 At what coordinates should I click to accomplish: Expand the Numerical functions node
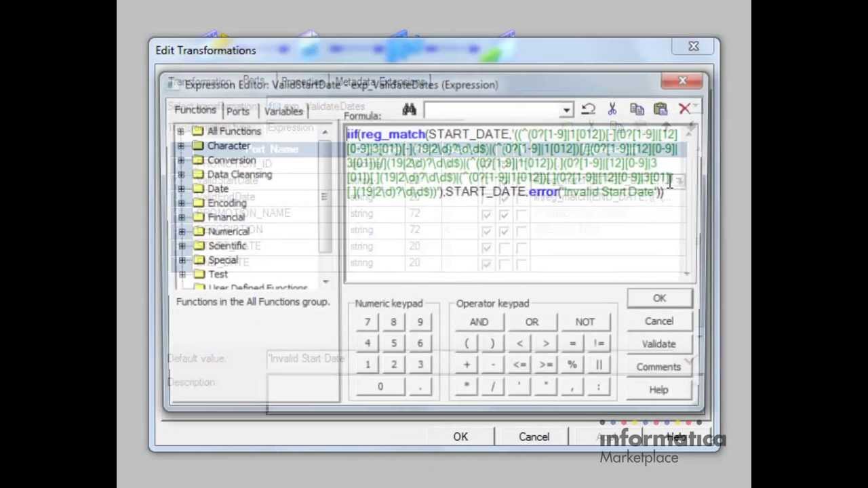180,231
